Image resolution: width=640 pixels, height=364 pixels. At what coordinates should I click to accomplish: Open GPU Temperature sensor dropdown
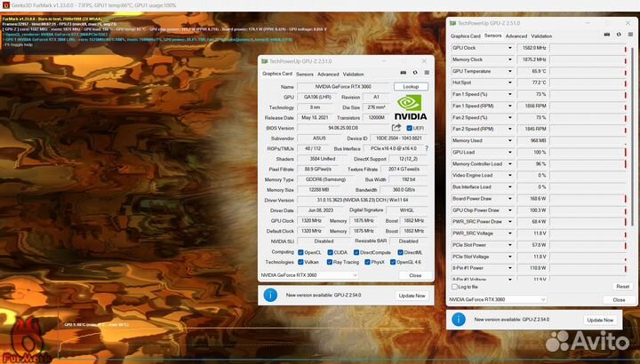[x=510, y=71]
